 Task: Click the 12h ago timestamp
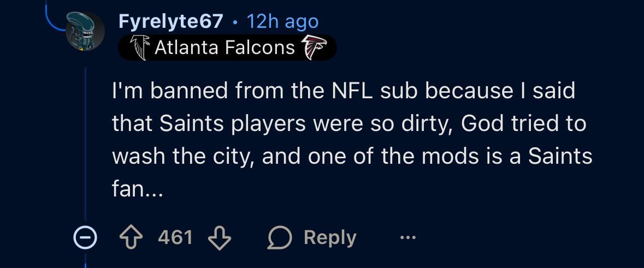(282, 22)
